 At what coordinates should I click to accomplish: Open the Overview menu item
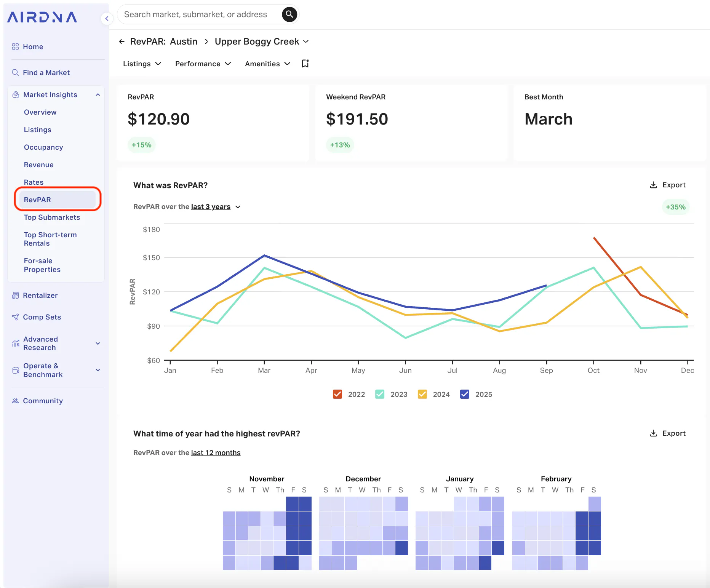[40, 112]
